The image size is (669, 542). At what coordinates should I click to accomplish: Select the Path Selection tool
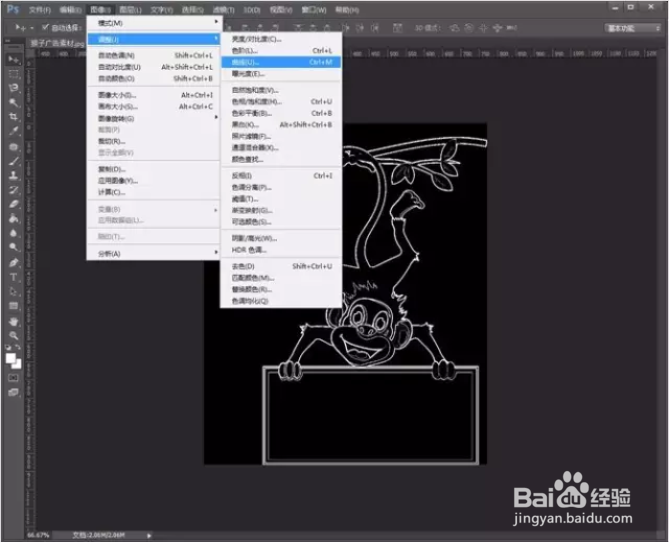pos(13,291)
